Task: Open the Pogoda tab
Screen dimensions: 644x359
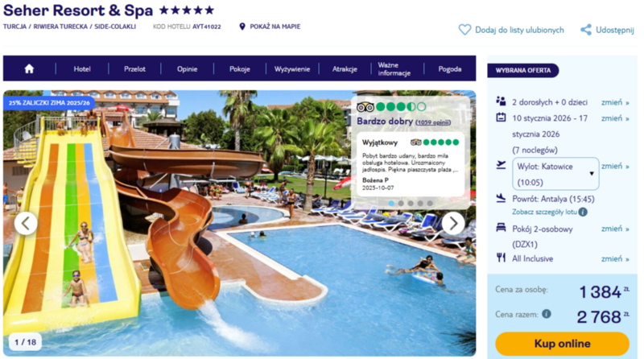Action: 450,69
